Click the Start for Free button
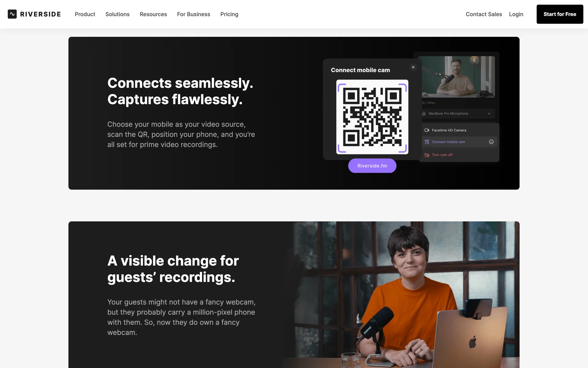588x368 pixels. point(560,14)
